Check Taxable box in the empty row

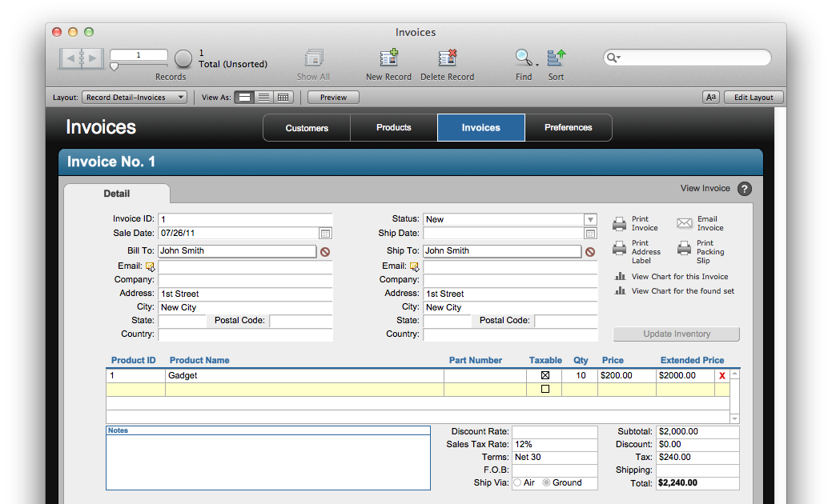[x=545, y=389]
